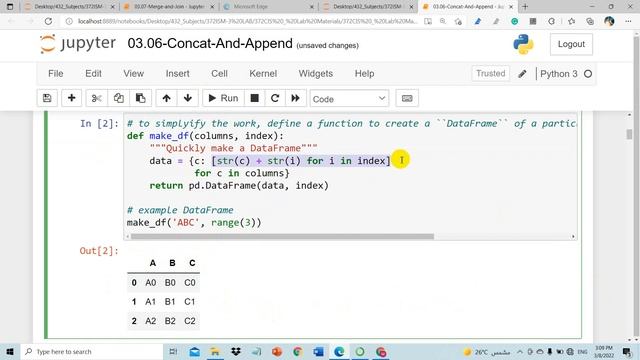Image resolution: width=640 pixels, height=360 pixels.
Task: Open the browser profile avatar
Action: click(x=609, y=21)
